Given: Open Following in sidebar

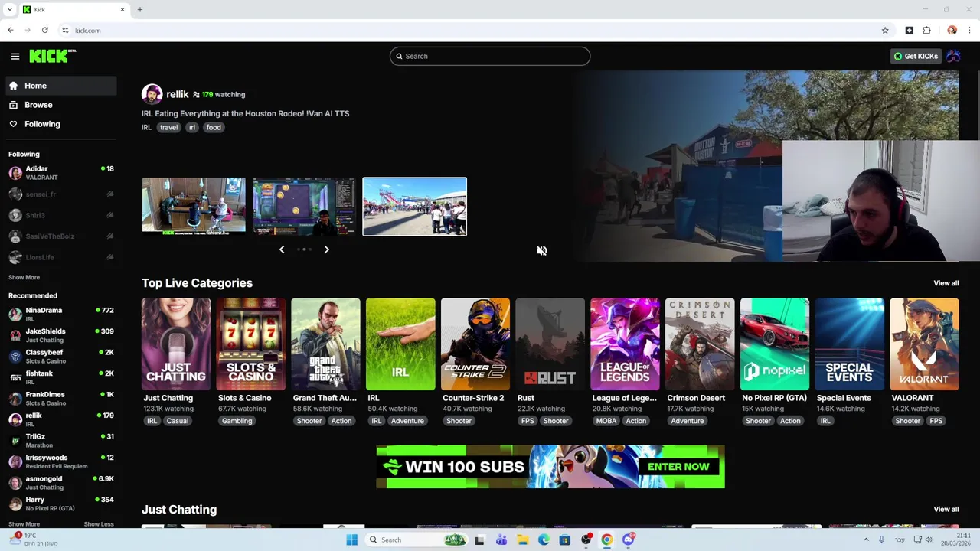Looking at the screenshot, I should [x=61, y=124].
